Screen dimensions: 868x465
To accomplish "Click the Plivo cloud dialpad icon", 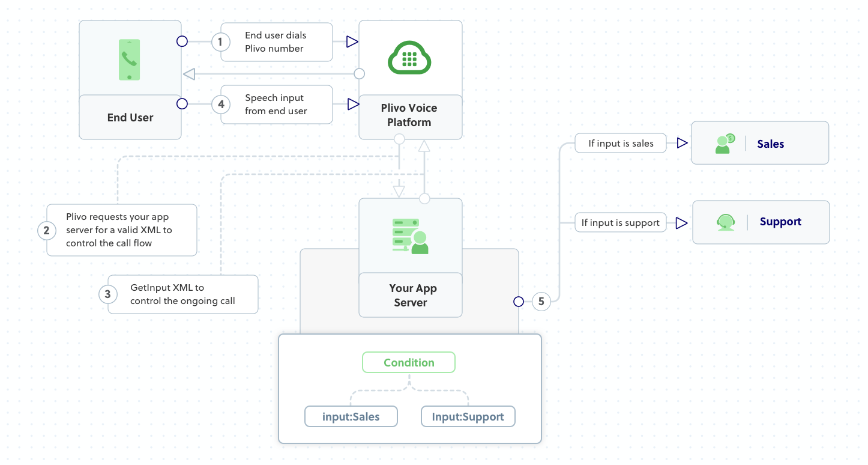I will click(x=410, y=59).
